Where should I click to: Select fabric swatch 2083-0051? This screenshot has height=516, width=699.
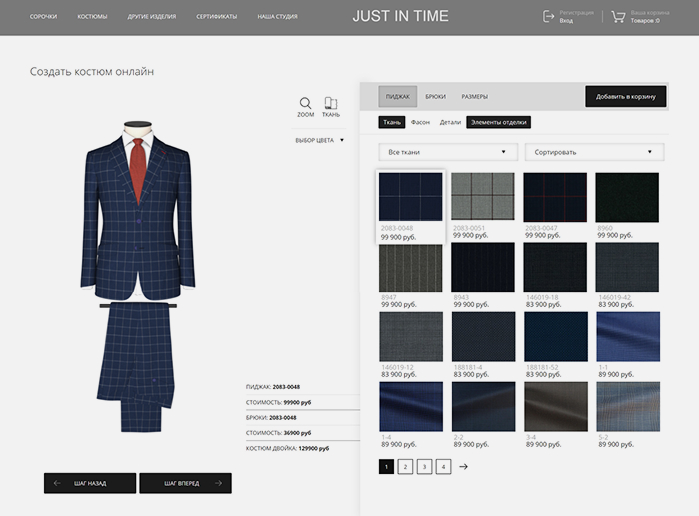click(483, 197)
